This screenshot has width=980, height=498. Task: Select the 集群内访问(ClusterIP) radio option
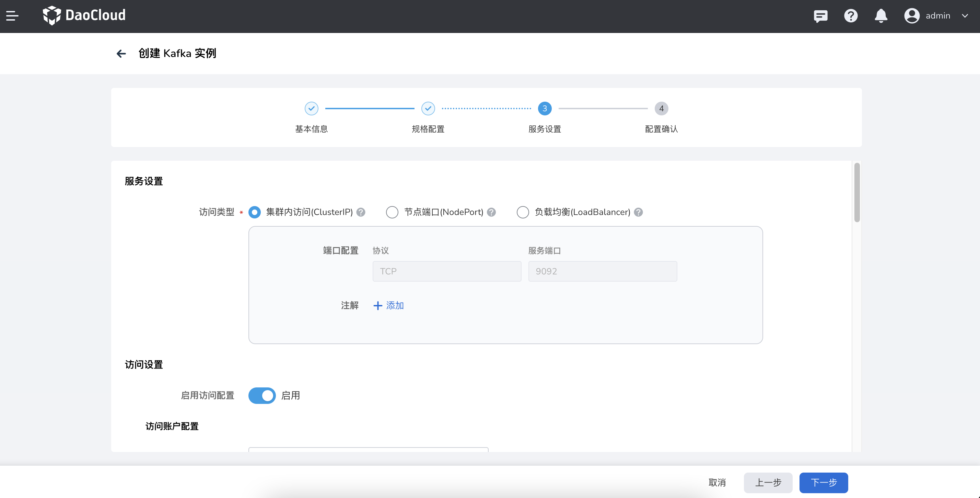click(x=255, y=213)
